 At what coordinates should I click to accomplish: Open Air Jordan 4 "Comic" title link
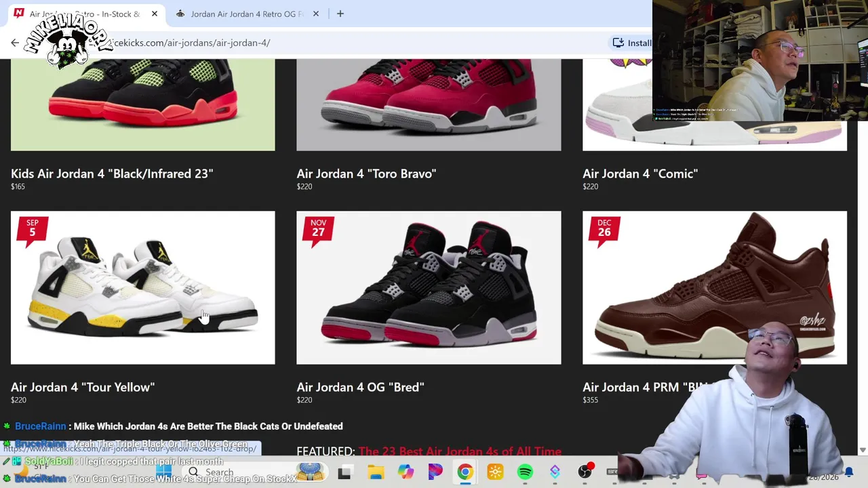point(640,174)
